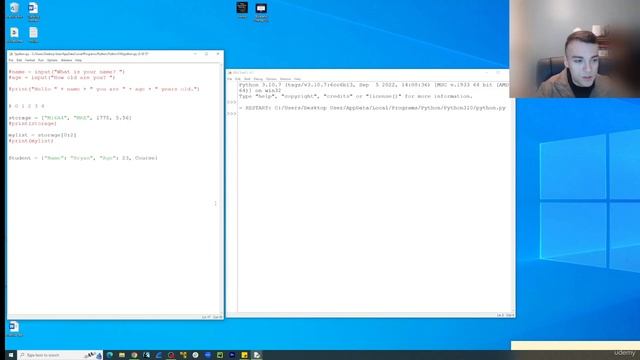Click the IDLE editor icon on the taskbar

point(257,355)
